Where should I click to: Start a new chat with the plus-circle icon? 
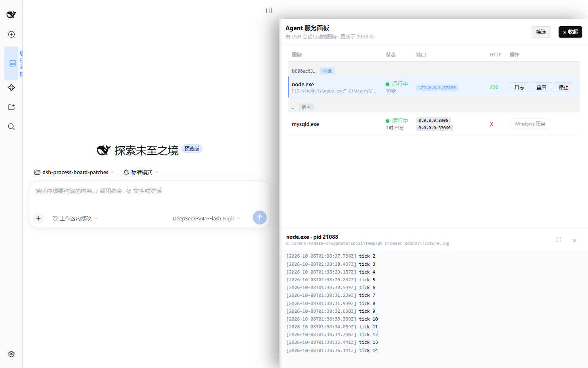coord(11,34)
